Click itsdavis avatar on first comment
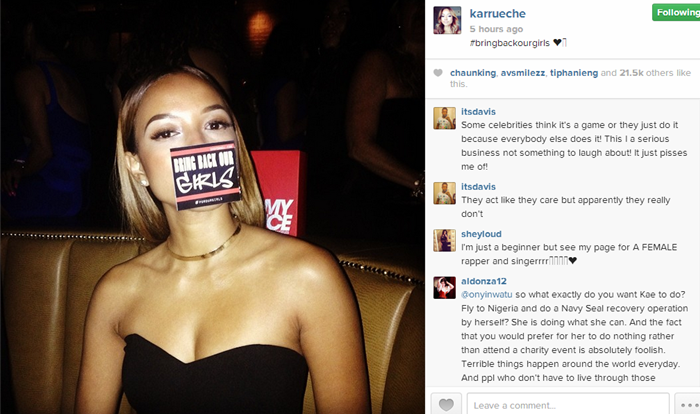The image size is (700, 414). (x=444, y=118)
